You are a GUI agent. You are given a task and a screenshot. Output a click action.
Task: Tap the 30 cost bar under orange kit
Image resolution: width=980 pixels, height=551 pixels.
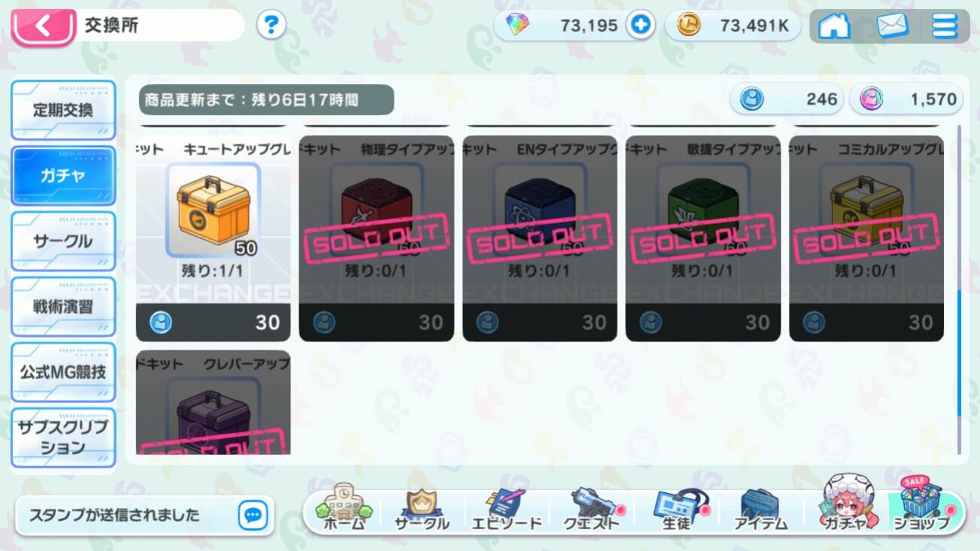(213, 322)
